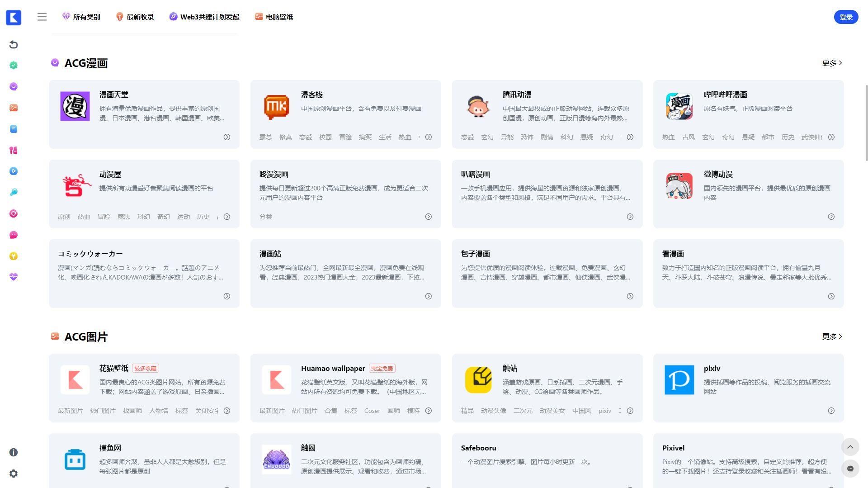The image size is (868, 488).
Task: Click the 腾讯动漫 mascot icon
Action: [x=478, y=106]
